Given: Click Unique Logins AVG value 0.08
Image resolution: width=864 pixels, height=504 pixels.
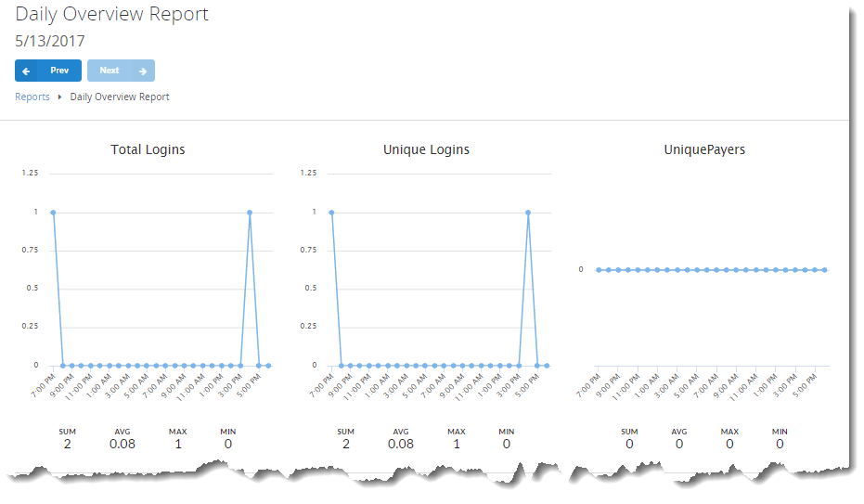Looking at the screenshot, I should 401,444.
